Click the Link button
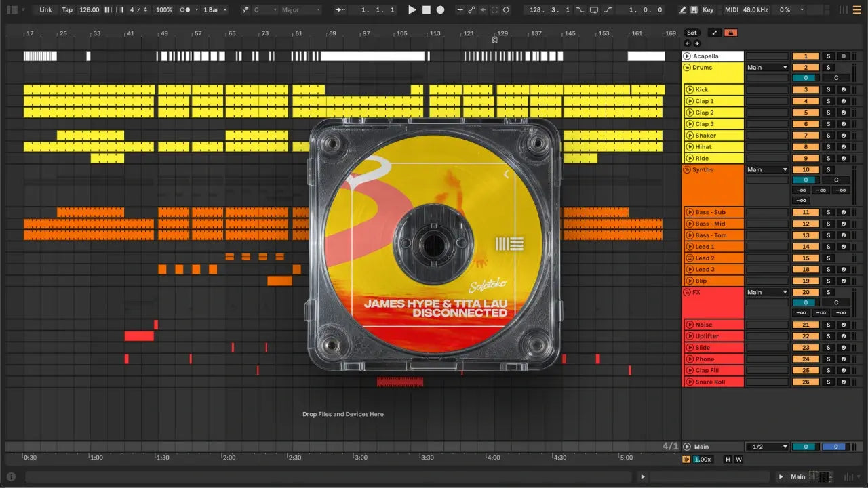This screenshot has width=868, height=488. tap(45, 10)
